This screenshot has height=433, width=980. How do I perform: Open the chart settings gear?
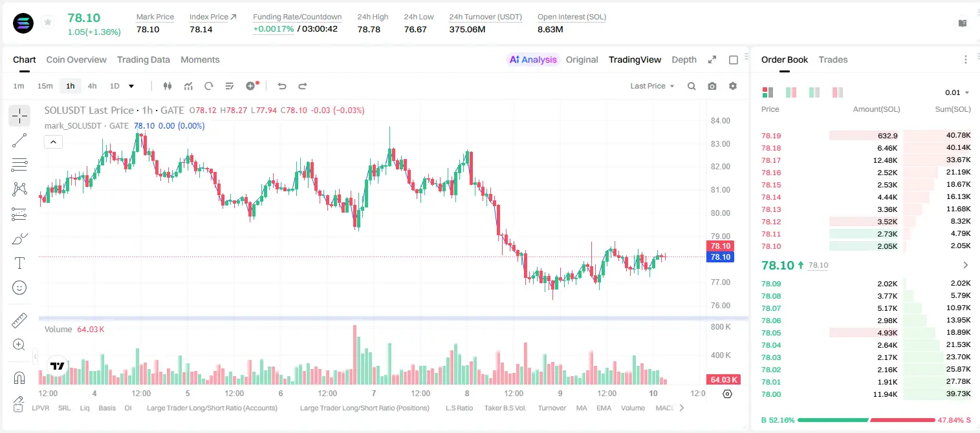coord(733,86)
